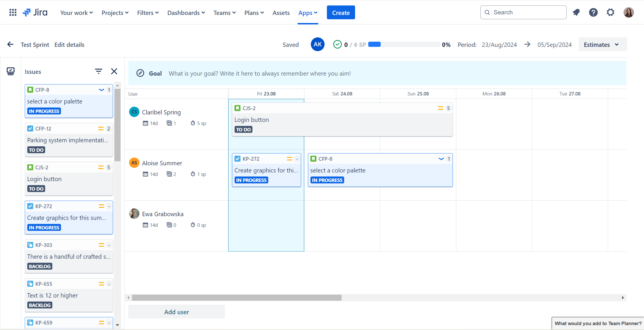Open Edit details for the sprint
Screen dimensions: 644x330
tap(69, 45)
